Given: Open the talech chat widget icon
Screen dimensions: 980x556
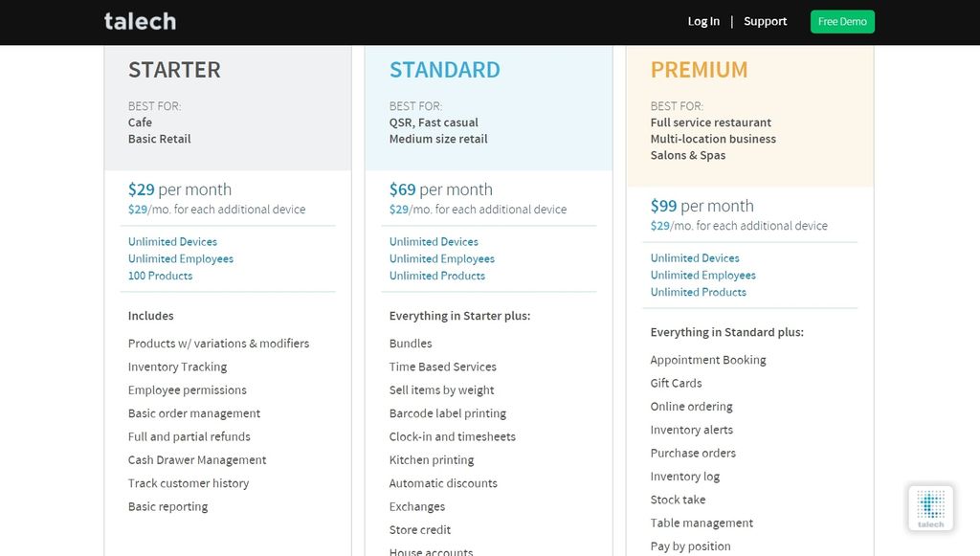Looking at the screenshot, I should pyautogui.click(x=930, y=507).
